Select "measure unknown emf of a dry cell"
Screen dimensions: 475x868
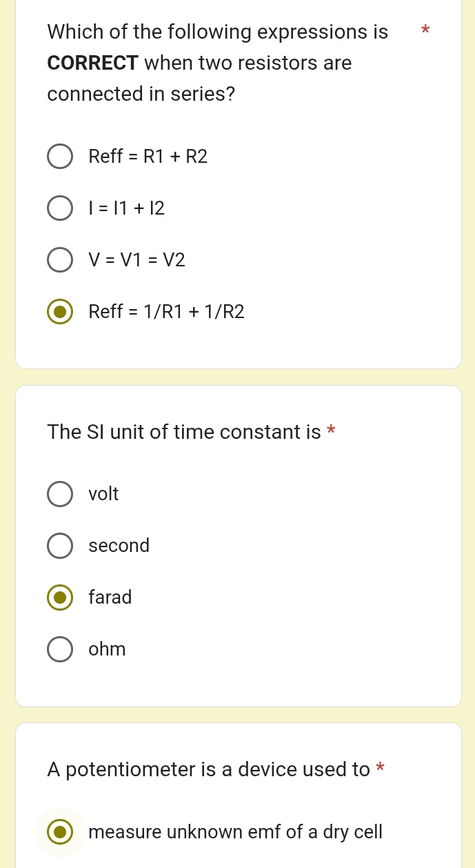60,831
